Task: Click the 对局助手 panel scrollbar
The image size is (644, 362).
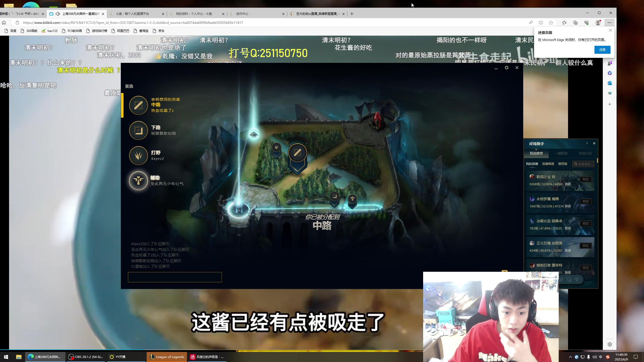Action: click(x=597, y=161)
